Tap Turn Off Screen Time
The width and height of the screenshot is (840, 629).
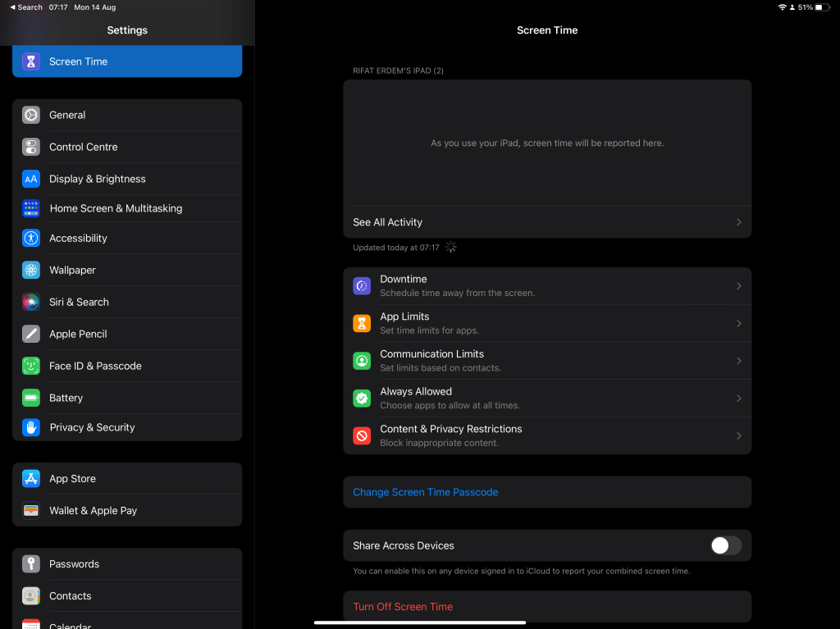point(547,607)
